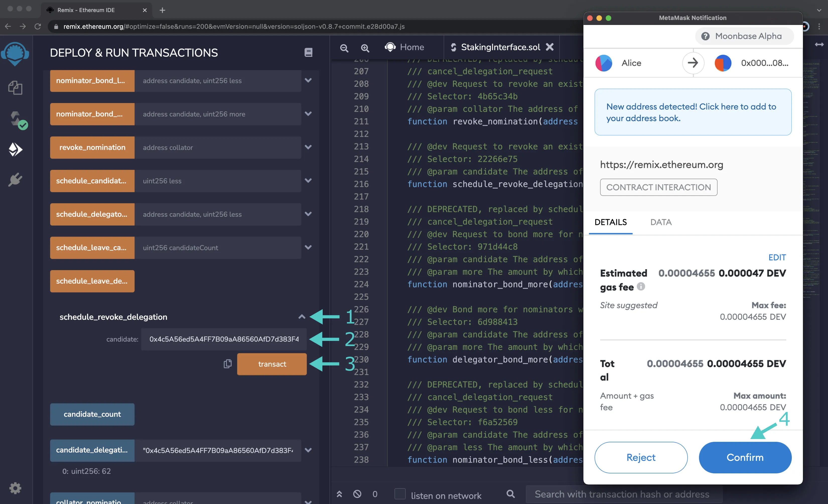
Task: Close the StakingInterface.sol editor tab
Action: (549, 47)
